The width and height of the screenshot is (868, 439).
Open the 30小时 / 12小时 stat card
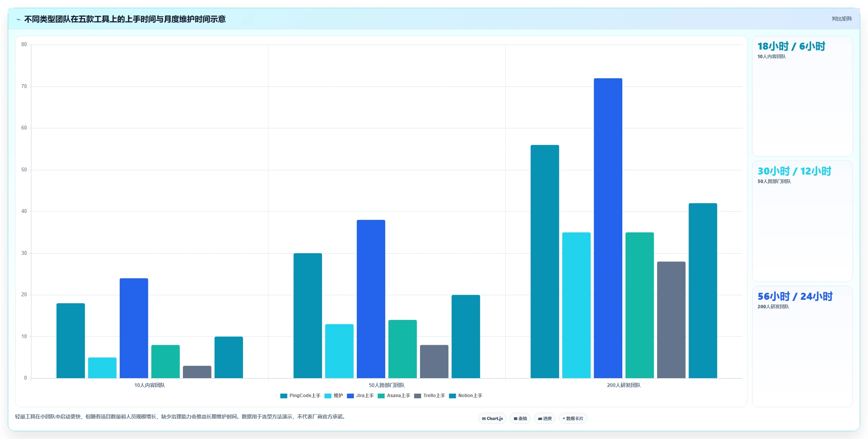[802, 221]
